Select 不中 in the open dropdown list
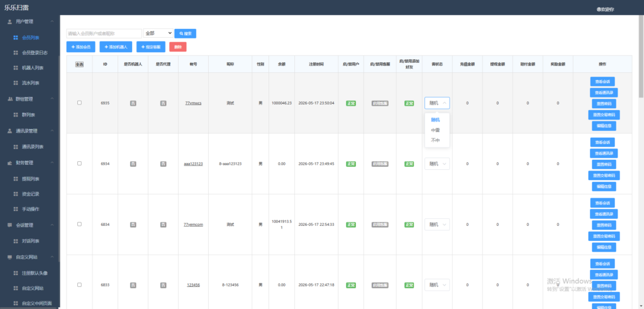644x309 pixels. coord(437,140)
